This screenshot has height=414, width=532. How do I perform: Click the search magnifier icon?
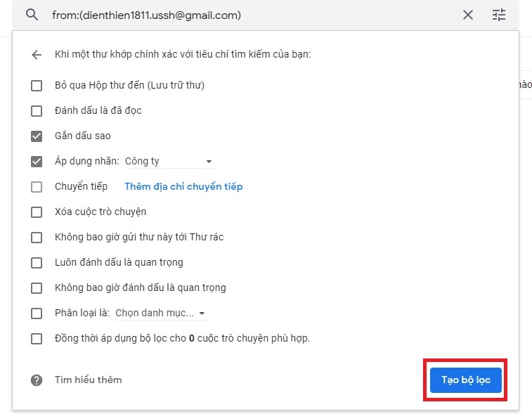(32, 15)
